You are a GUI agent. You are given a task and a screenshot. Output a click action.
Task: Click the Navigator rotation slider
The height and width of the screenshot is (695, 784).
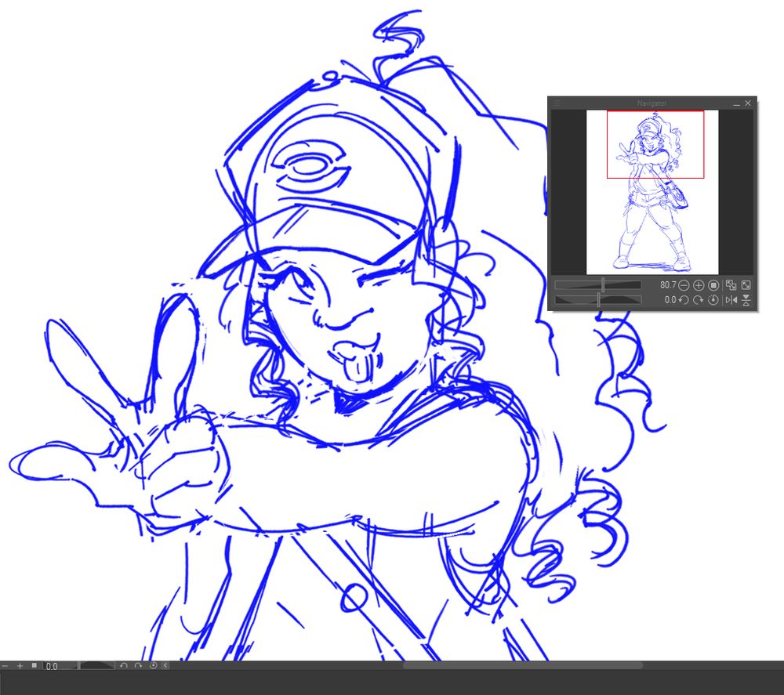coord(598,300)
